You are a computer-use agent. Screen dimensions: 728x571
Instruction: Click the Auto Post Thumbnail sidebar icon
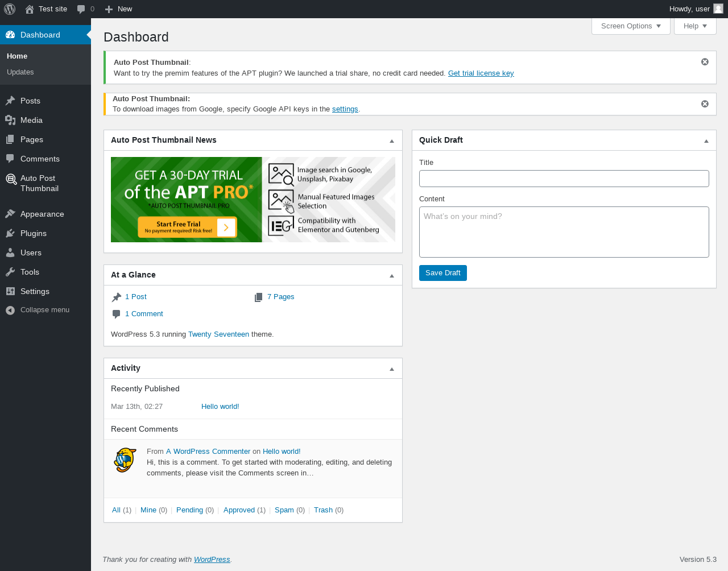coord(11,179)
